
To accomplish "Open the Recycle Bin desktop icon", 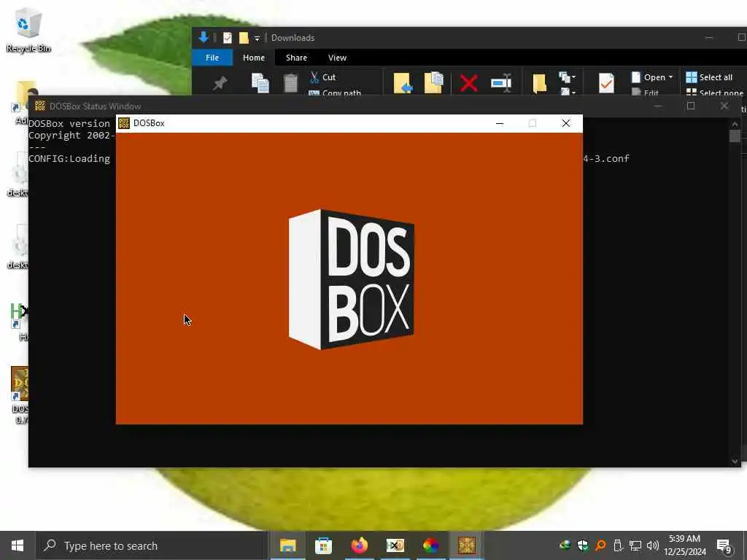I will click(x=28, y=29).
